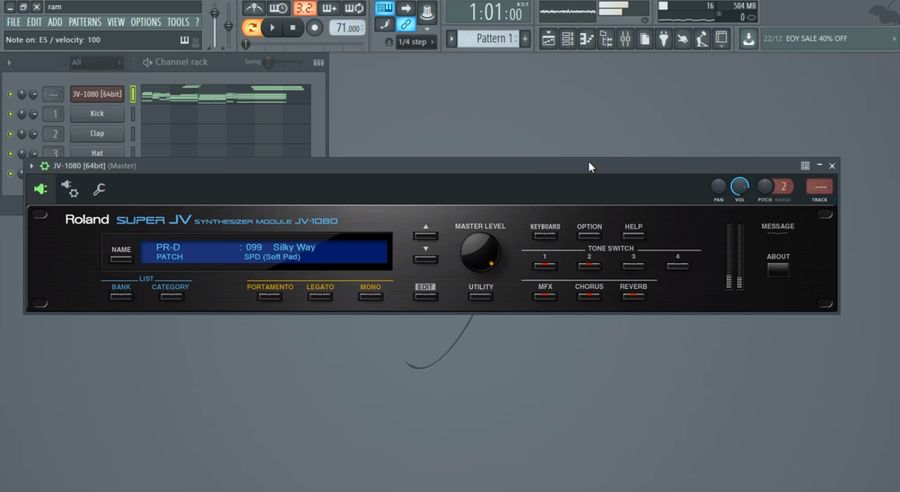
Task: Click the Play button
Action: click(272, 28)
